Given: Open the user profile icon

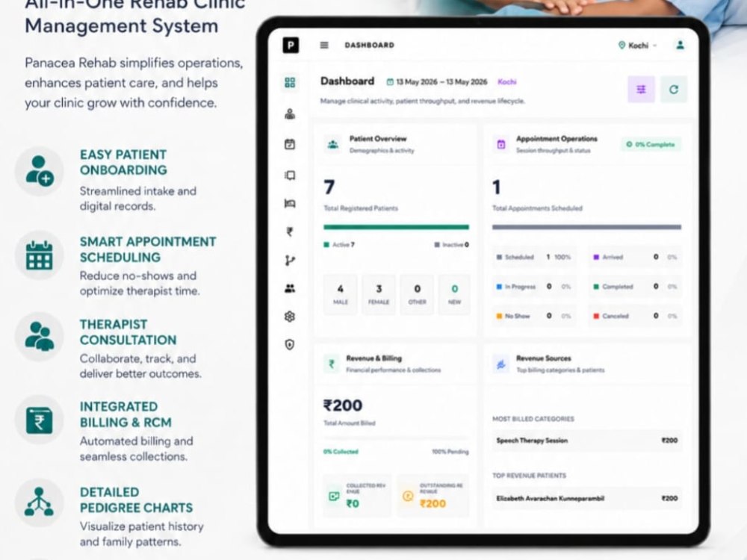Looking at the screenshot, I should [x=681, y=45].
